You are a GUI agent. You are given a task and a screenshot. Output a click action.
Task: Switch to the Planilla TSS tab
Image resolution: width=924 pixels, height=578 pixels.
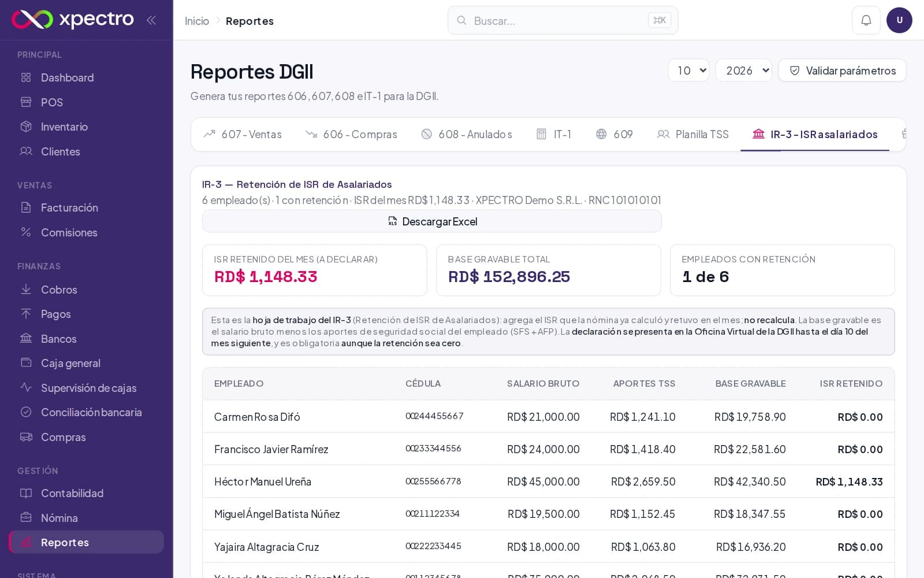pyautogui.click(x=693, y=134)
